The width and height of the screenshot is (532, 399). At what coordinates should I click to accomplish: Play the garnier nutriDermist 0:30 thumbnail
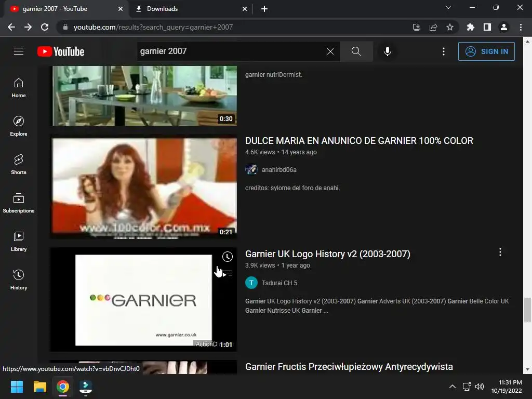coord(144,96)
